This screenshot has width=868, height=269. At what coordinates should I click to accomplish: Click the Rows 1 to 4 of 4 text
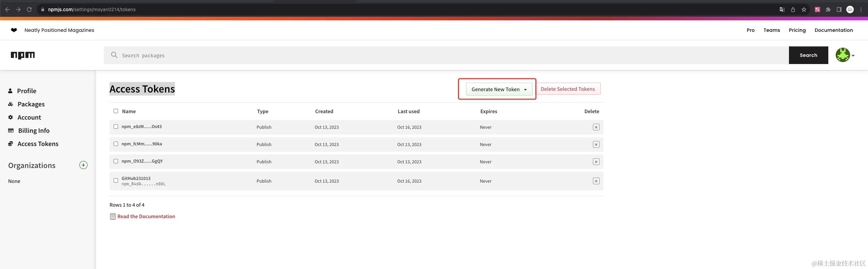point(127,205)
